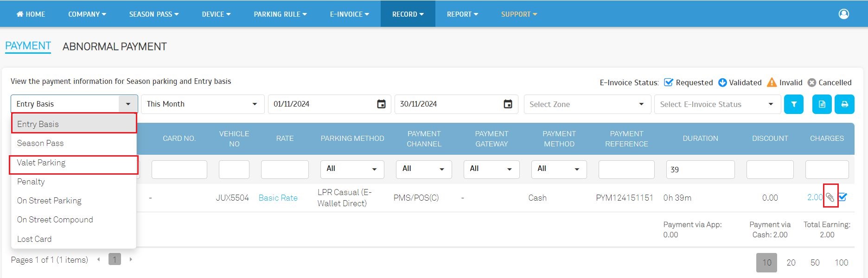
Task: Select Valet Parking from the dropdown list
Action: pos(41,163)
